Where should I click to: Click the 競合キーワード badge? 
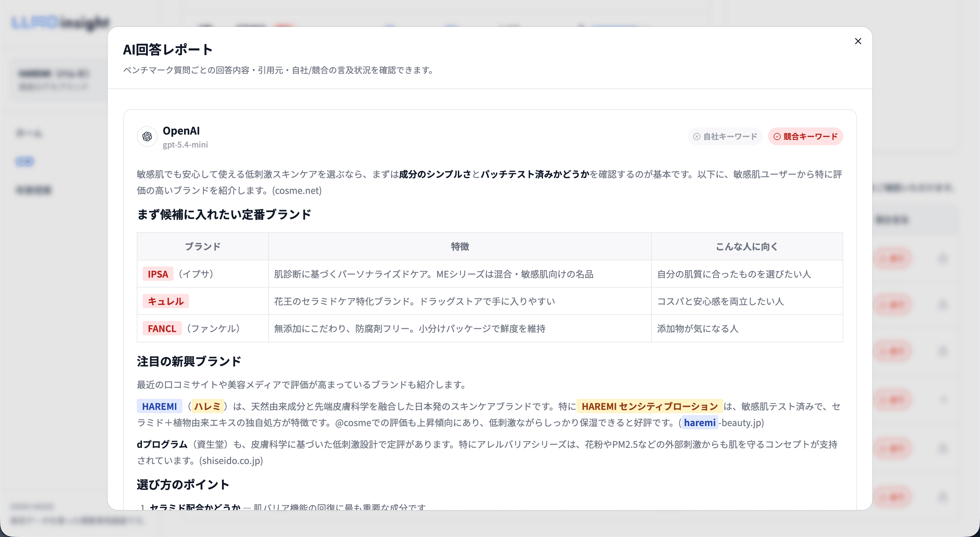pos(805,137)
